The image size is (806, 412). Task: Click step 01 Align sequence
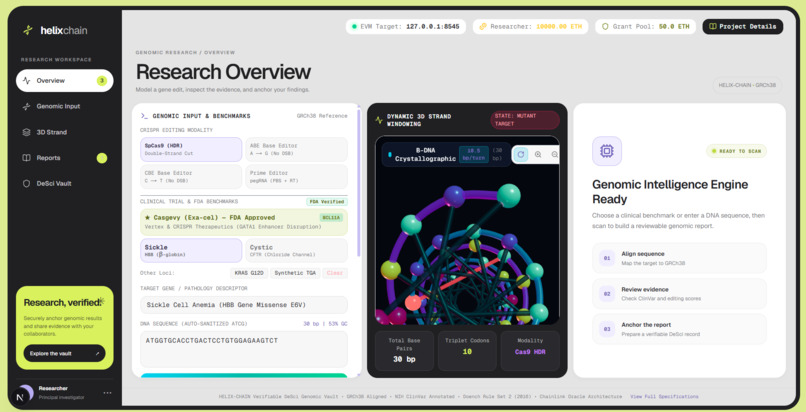pyautogui.click(x=679, y=258)
